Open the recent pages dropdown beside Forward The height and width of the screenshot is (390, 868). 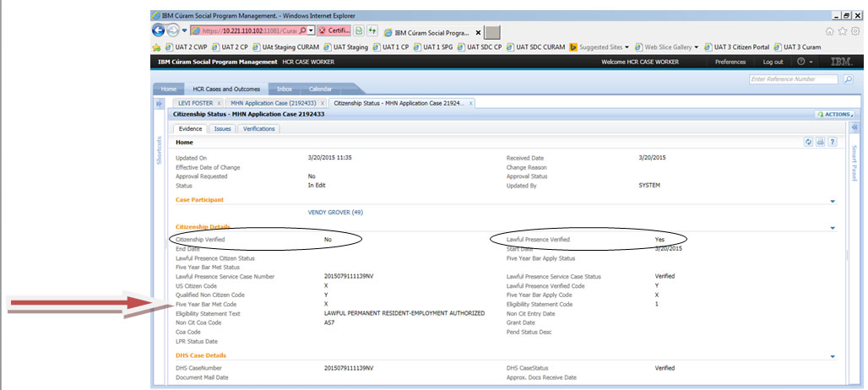point(185,31)
